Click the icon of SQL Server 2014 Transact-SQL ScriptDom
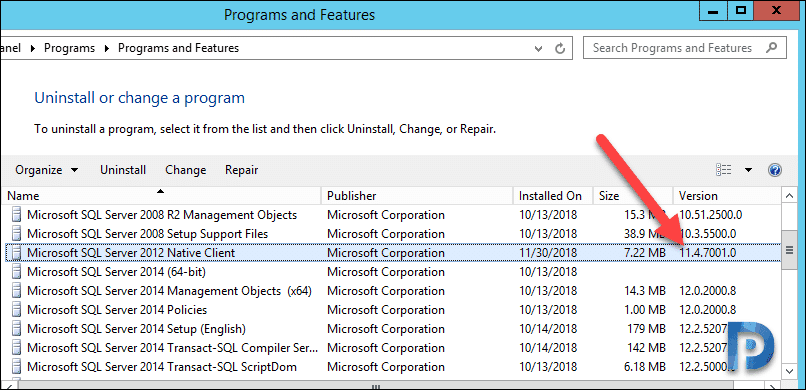 tap(17, 367)
